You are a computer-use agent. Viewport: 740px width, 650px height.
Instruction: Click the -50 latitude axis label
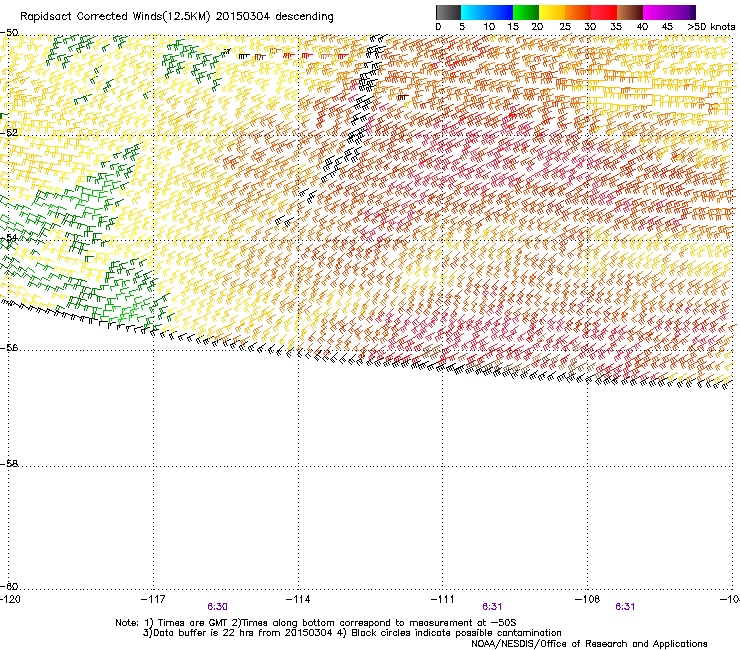(x=9, y=33)
